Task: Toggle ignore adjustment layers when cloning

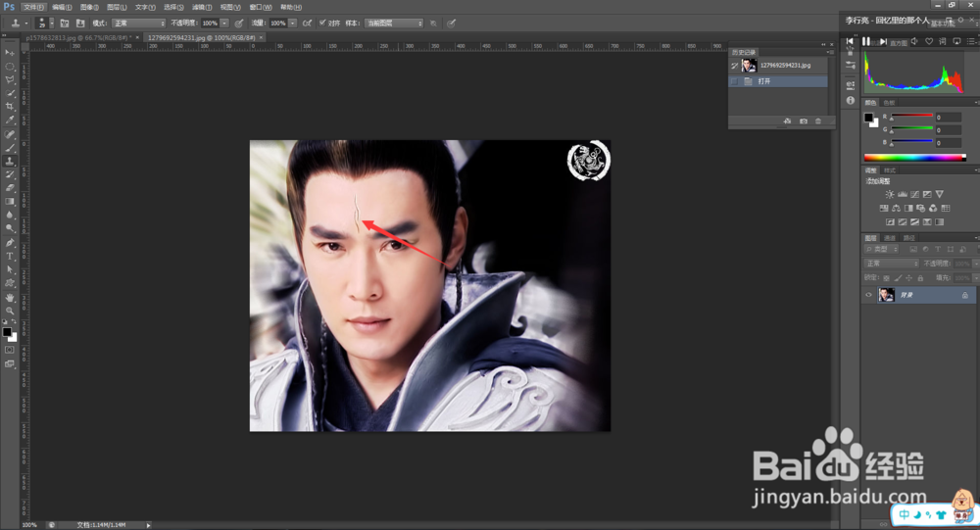Action: click(433, 24)
